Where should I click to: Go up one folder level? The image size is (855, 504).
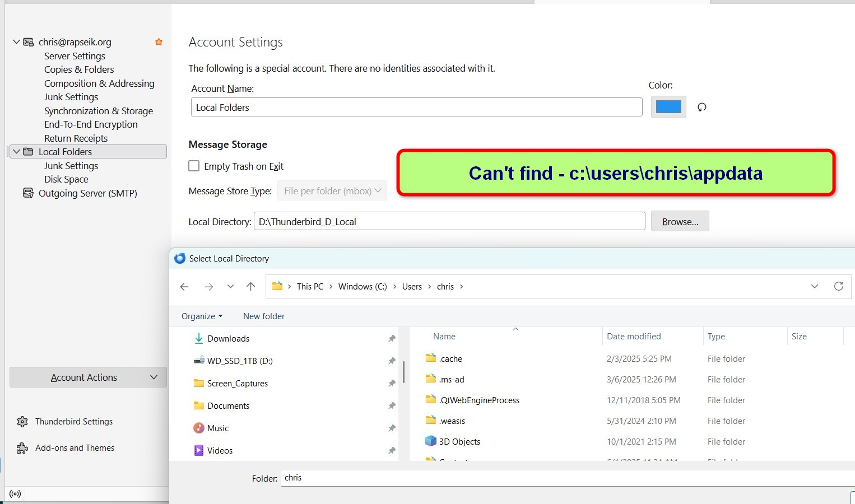point(250,287)
